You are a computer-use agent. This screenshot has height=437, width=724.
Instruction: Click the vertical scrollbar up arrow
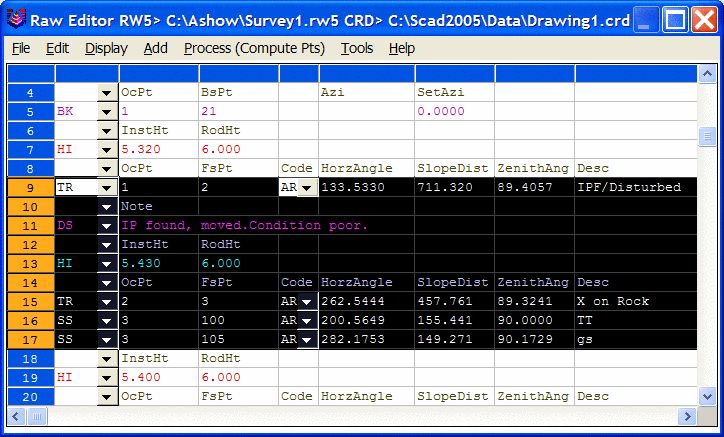707,74
